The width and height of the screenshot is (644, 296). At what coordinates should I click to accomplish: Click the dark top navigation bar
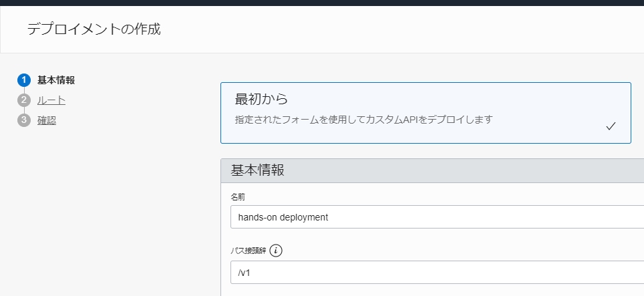322,3
